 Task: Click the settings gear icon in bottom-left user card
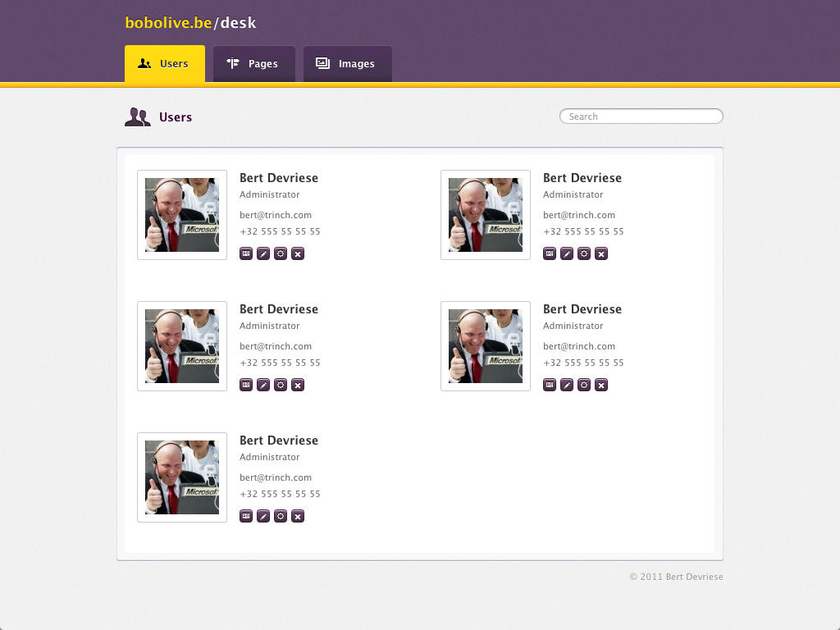(x=281, y=516)
